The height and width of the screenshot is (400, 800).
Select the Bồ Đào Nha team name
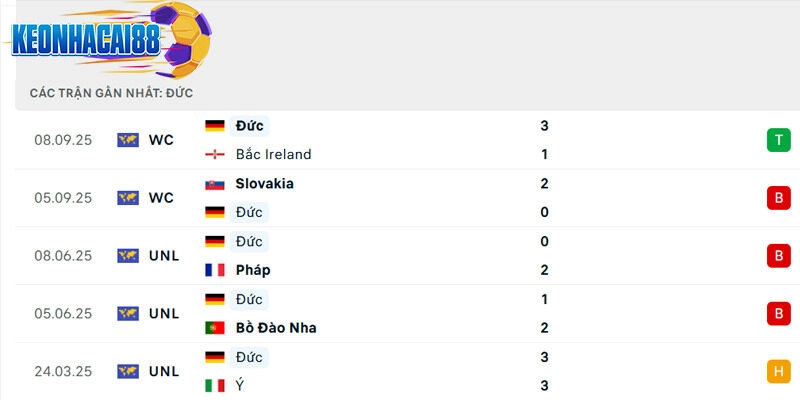(x=276, y=328)
